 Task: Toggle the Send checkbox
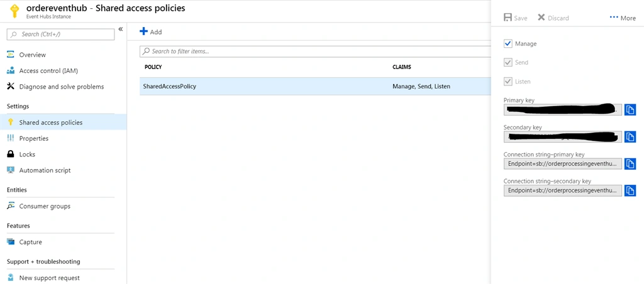[x=508, y=62]
